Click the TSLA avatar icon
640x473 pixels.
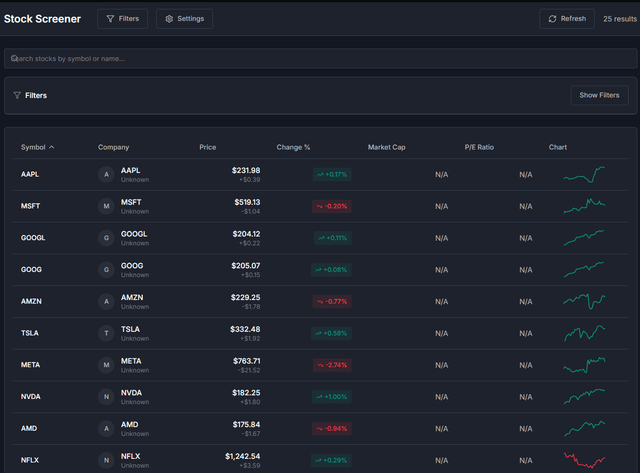click(106, 333)
